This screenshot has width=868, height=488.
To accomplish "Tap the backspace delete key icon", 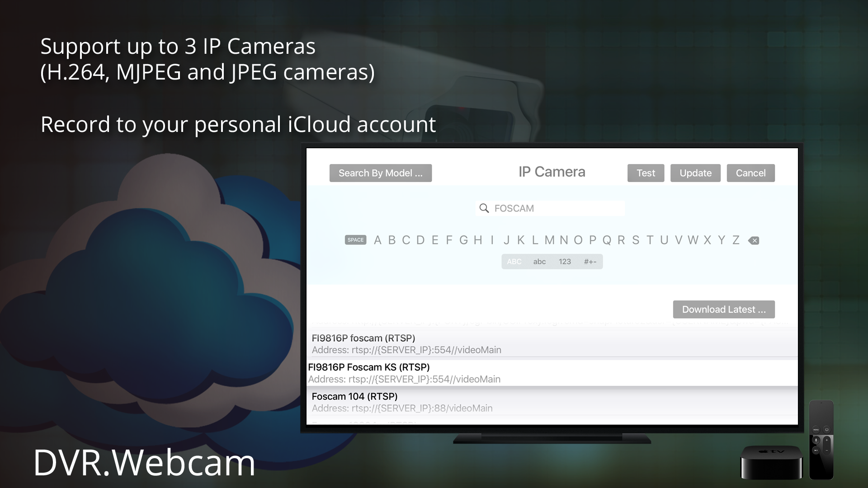I will click(754, 240).
